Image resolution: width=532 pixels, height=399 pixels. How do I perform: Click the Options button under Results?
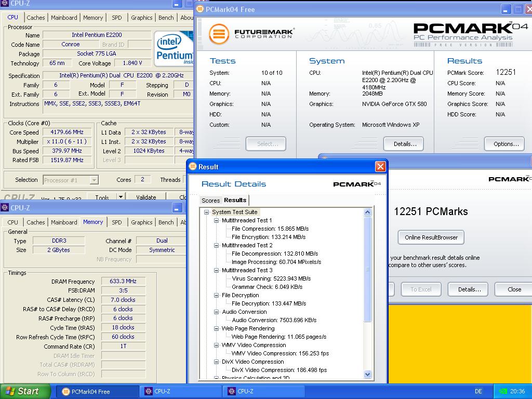[504, 144]
